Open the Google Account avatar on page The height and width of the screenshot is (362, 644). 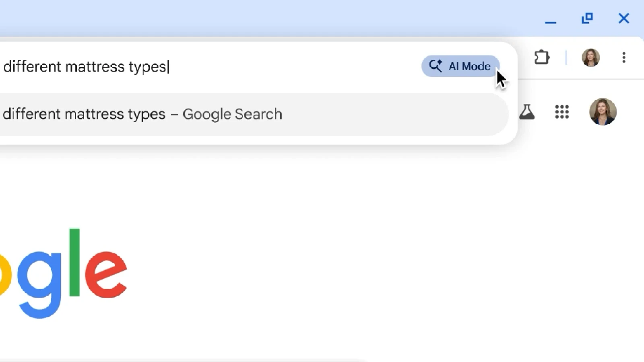coord(603,111)
